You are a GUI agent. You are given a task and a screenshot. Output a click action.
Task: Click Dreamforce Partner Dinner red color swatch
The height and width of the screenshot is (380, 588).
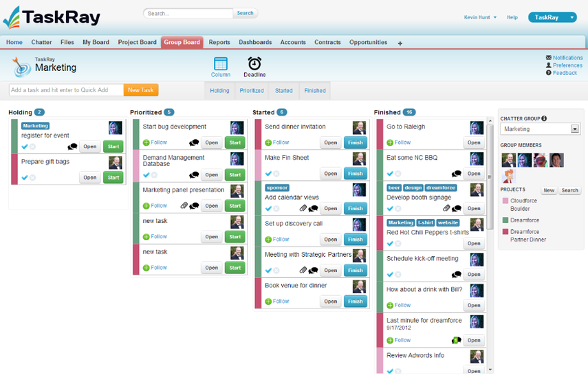(x=505, y=232)
